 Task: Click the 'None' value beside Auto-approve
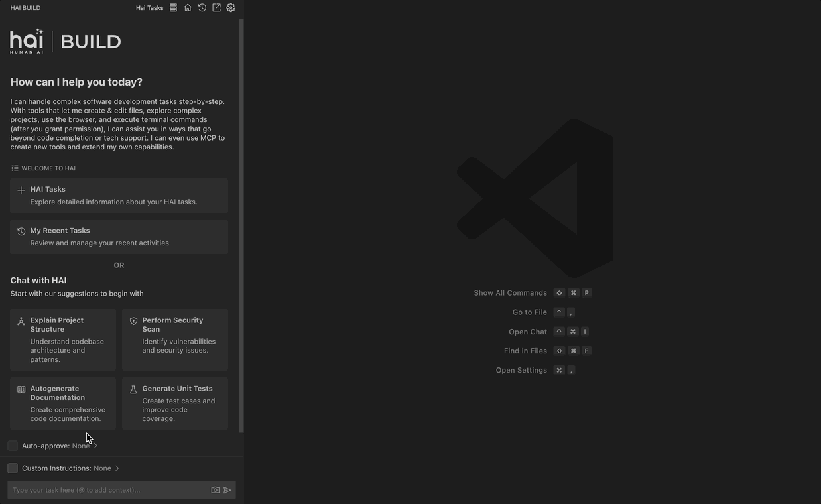pyautogui.click(x=81, y=446)
